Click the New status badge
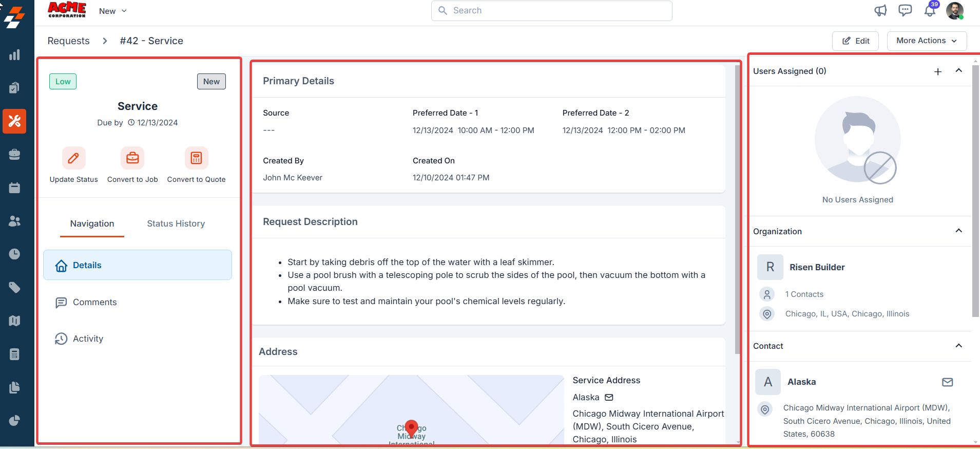980x449 pixels. (x=211, y=82)
